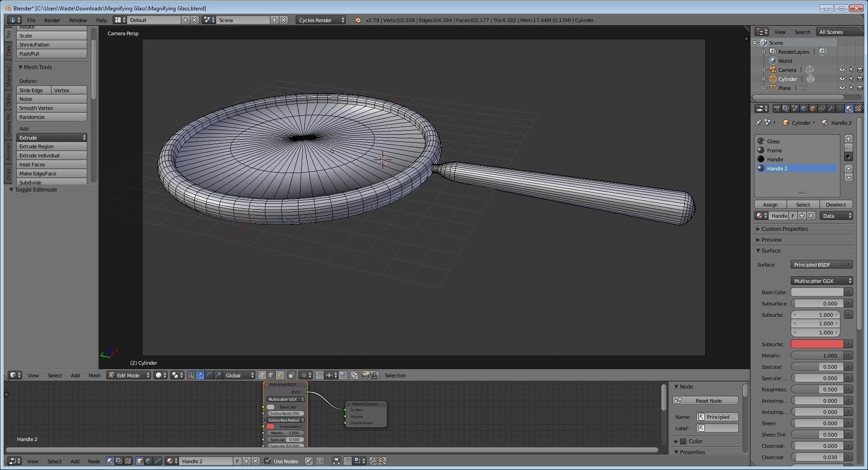The width and height of the screenshot is (868, 470).
Task: Switch to edge select mode icon
Action: point(271,376)
